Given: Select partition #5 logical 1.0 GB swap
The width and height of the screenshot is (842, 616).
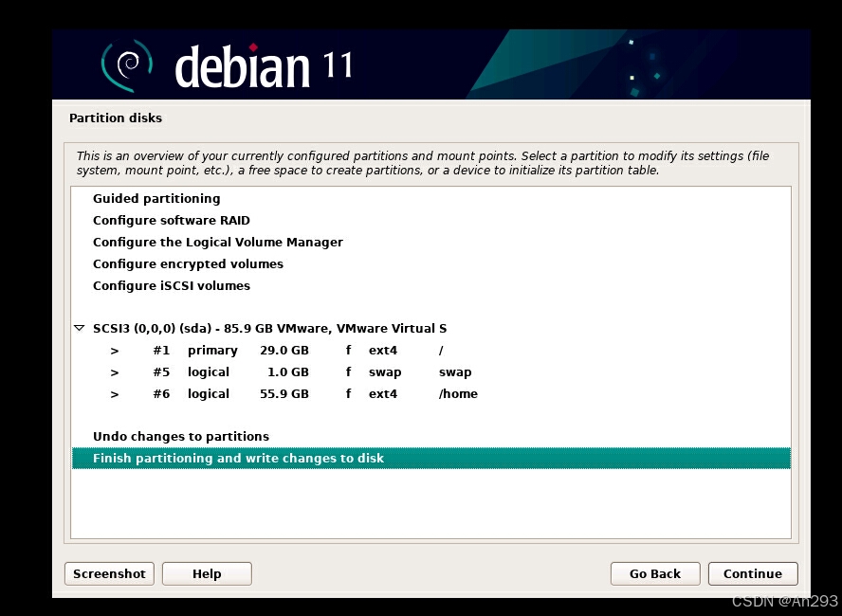Looking at the screenshot, I should (431, 371).
